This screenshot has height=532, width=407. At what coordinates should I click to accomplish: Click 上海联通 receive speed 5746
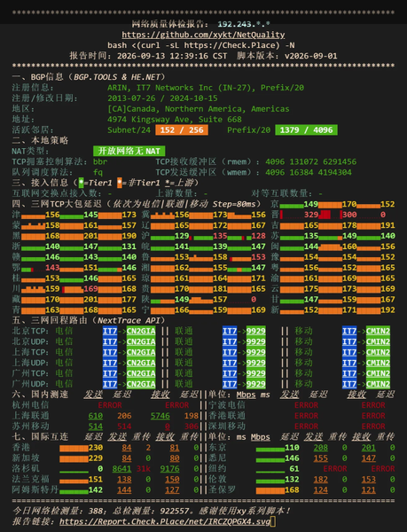(x=160, y=416)
